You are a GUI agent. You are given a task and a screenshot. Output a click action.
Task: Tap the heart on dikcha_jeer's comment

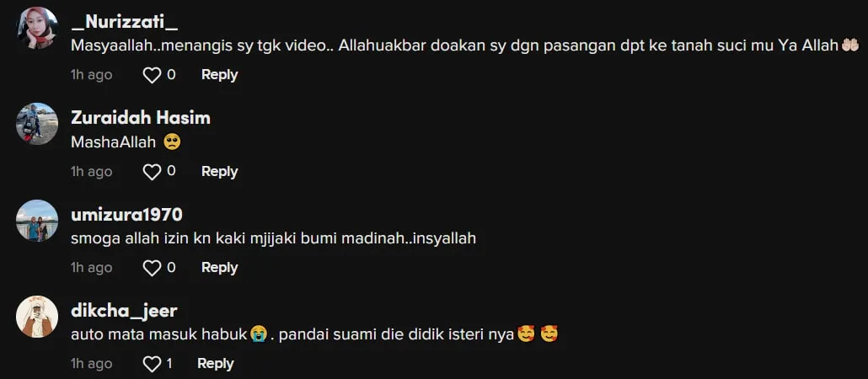(x=152, y=364)
